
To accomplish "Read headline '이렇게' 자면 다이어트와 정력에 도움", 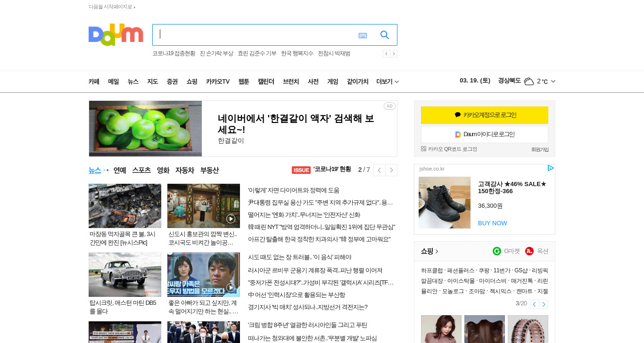I will pos(294,190).
